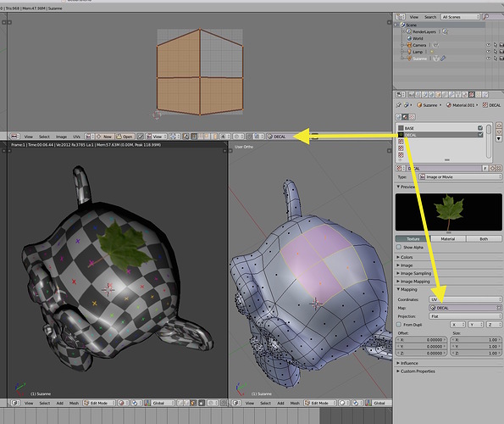
Task: Open UV editor type selector icon
Action: pos(15,137)
